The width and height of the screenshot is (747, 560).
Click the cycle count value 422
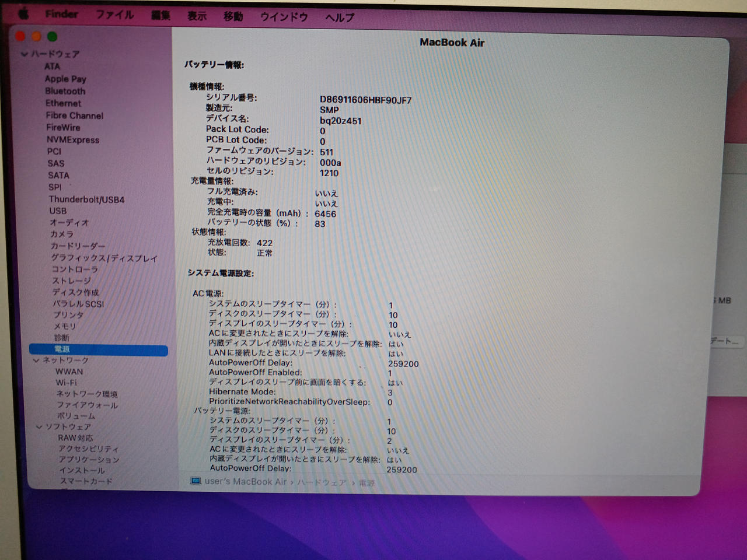point(264,243)
